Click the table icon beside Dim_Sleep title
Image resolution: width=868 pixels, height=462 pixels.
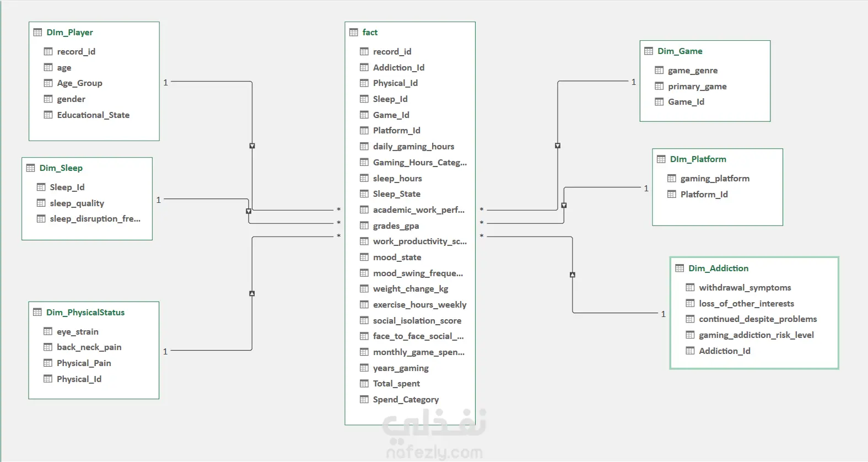pos(30,168)
